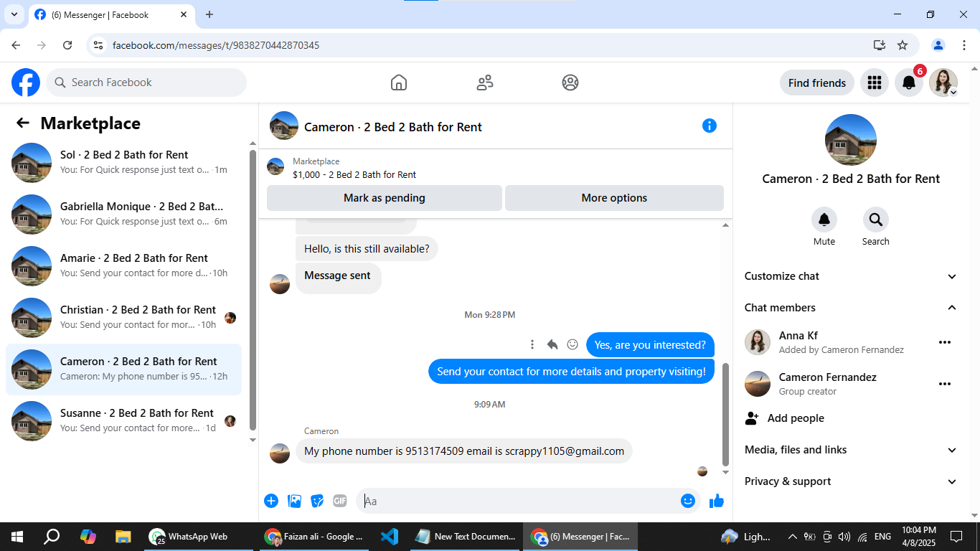Expand the Privacy & support section

pos(851,481)
